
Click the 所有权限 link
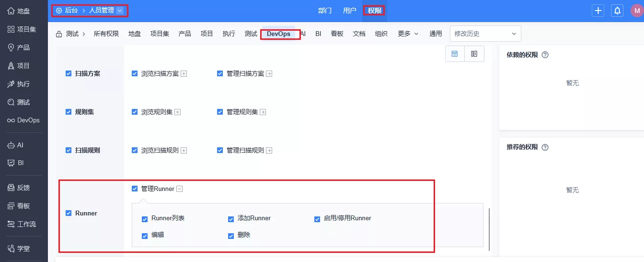[106, 34]
